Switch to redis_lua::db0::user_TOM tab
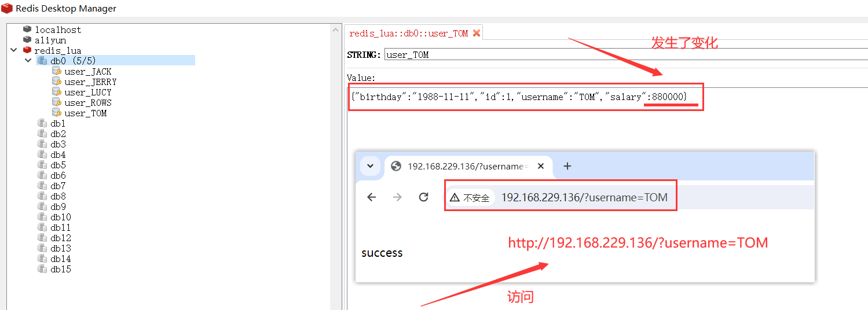This screenshot has width=868, height=310. [409, 34]
